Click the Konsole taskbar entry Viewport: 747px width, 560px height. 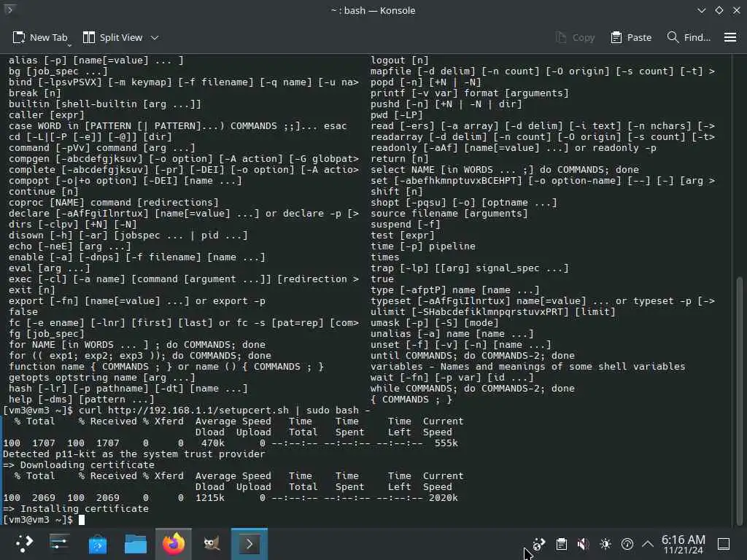[x=249, y=544]
